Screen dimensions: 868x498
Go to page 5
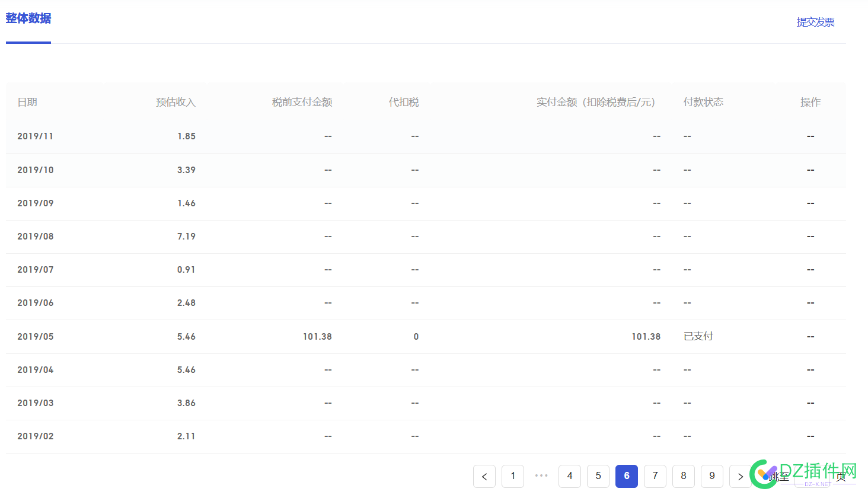[598, 476]
